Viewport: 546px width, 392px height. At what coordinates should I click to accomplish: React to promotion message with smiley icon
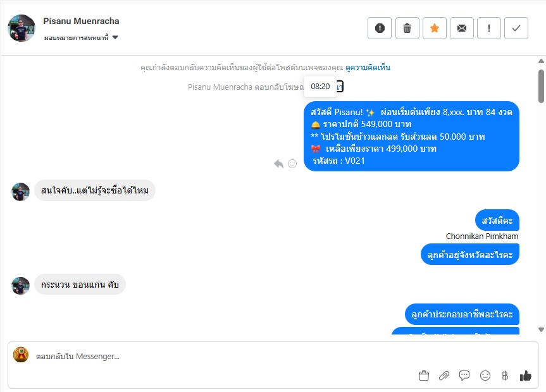coord(292,164)
